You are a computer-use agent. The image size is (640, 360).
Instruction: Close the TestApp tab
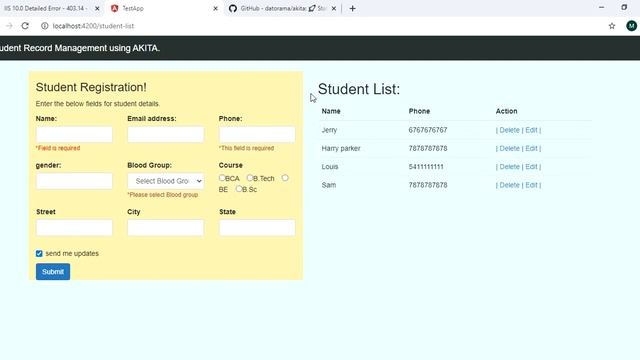click(x=216, y=8)
